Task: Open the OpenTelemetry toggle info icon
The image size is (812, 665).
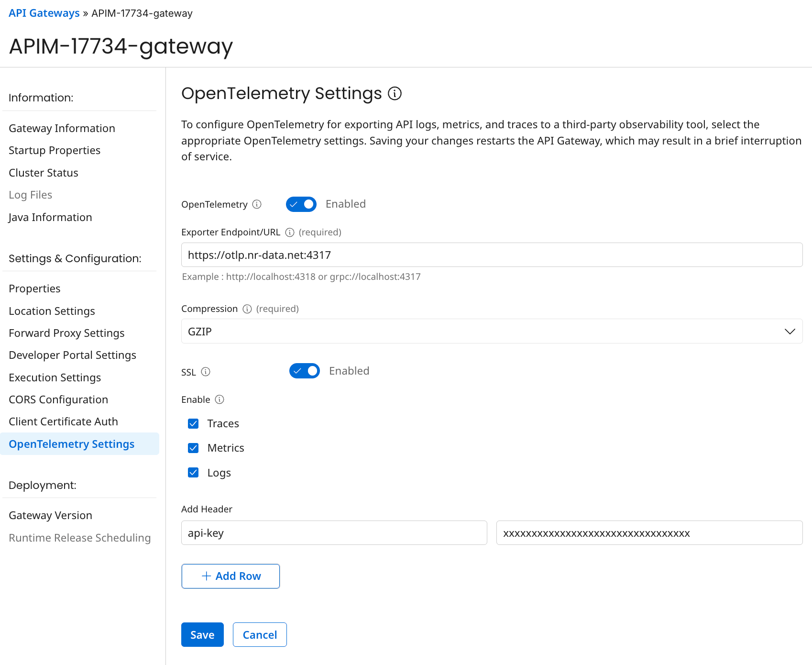Action: click(x=258, y=204)
